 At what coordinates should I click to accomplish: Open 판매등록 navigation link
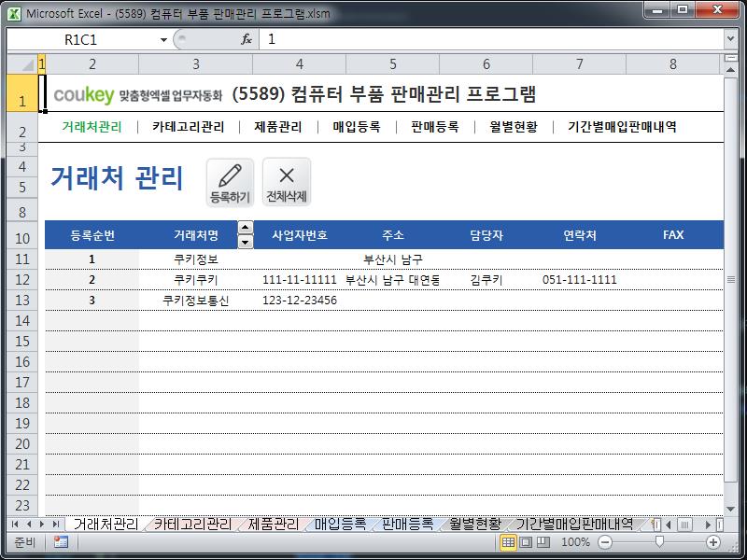(x=435, y=127)
